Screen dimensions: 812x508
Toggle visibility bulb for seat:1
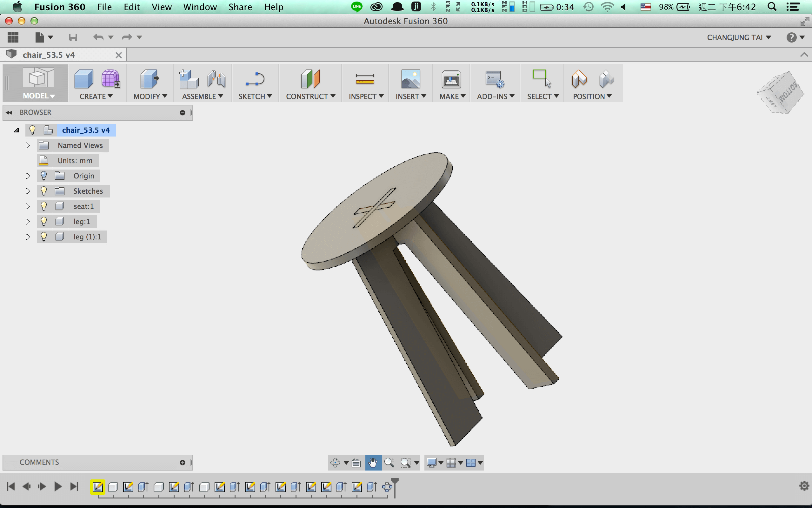pyautogui.click(x=44, y=206)
